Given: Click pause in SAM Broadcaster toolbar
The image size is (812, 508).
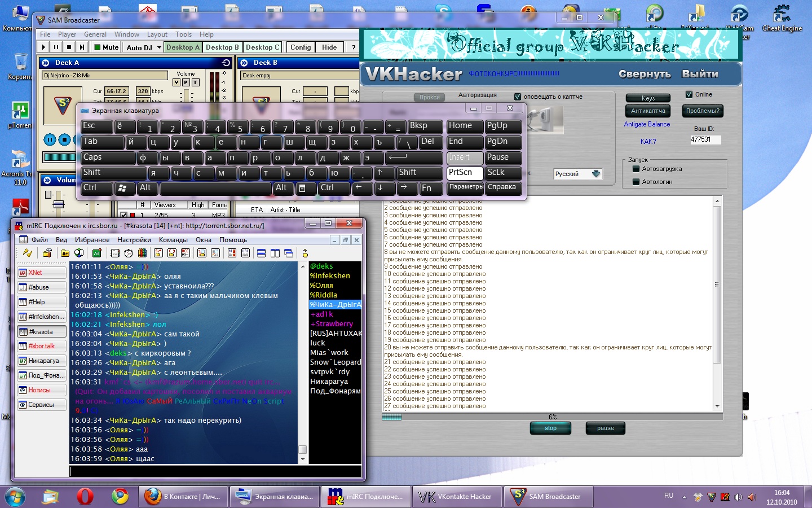Looking at the screenshot, I should [56, 47].
